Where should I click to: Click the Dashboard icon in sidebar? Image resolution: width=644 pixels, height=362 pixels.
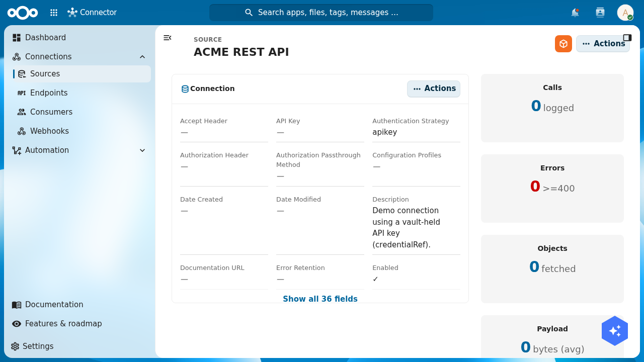coord(17,38)
